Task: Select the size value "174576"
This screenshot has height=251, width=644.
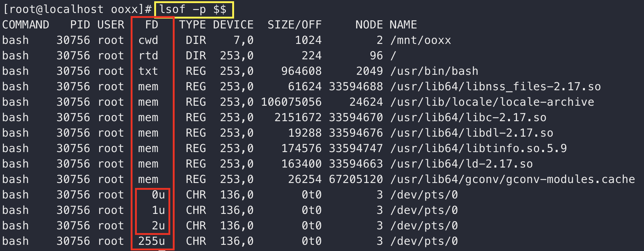Action: (x=301, y=148)
